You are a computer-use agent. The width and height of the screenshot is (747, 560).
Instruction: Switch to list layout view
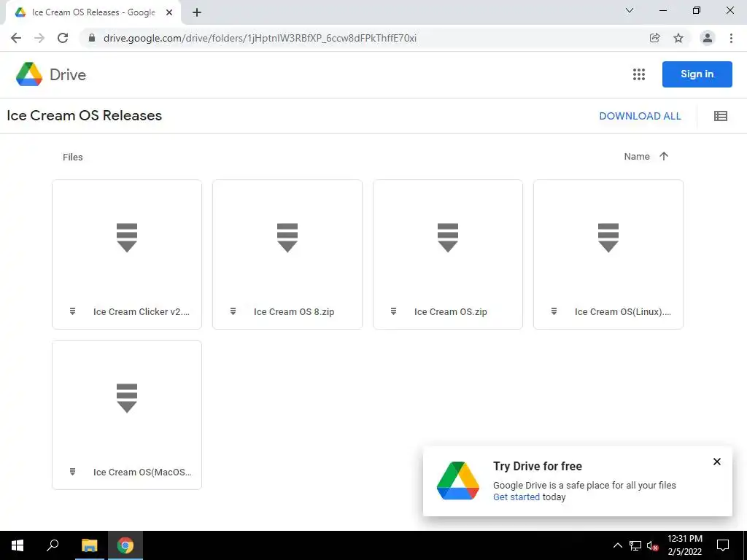point(720,116)
